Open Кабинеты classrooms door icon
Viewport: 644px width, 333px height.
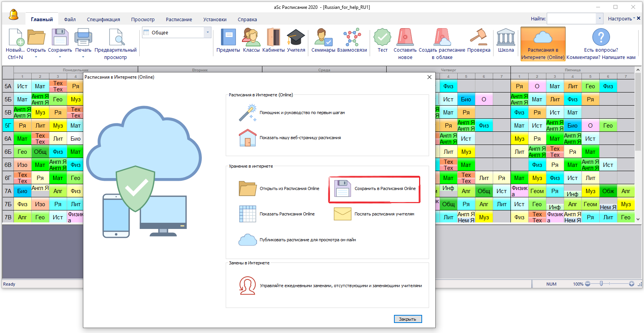pyautogui.click(x=273, y=38)
